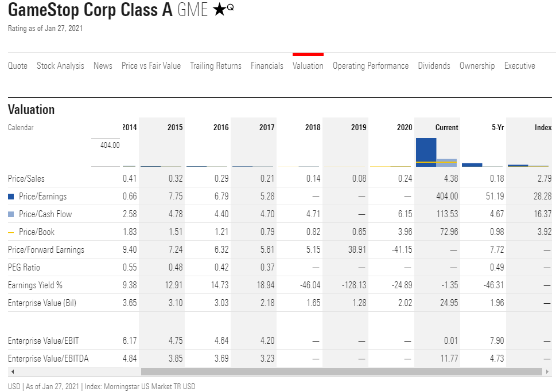Click the yellow Price/Book legend line
The width and height of the screenshot is (556, 392).
11,232
